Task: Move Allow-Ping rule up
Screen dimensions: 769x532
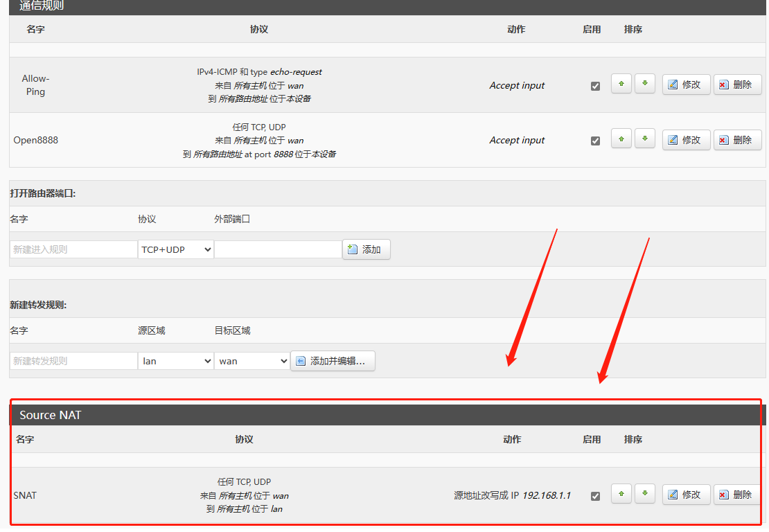Action: tap(621, 84)
